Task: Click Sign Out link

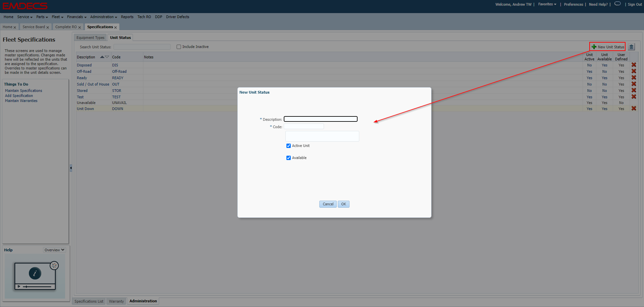Action: (x=635, y=4)
